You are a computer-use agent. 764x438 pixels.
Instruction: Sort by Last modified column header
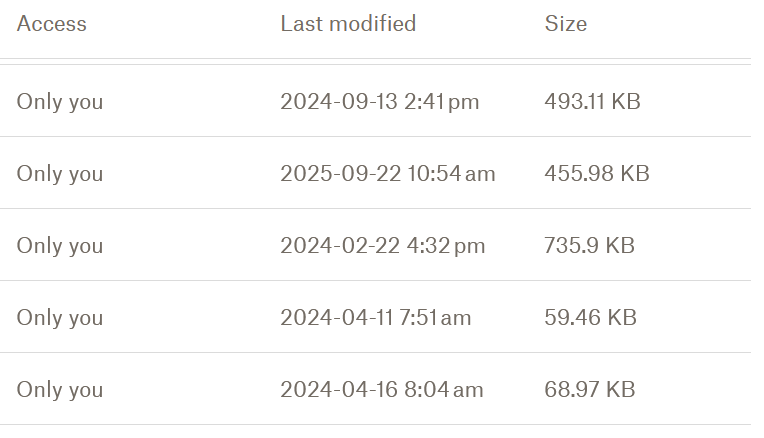pos(348,24)
